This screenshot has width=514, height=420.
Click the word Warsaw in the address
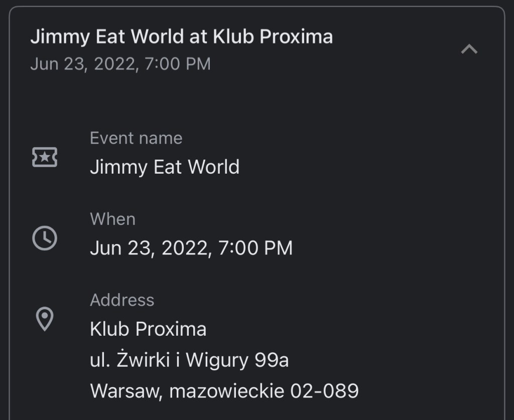pyautogui.click(x=126, y=391)
